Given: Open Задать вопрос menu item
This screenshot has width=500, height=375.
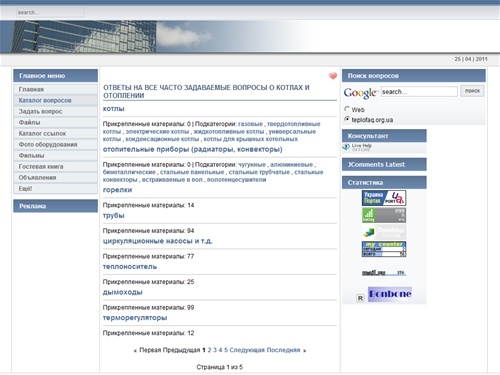Looking at the screenshot, I should point(55,111).
